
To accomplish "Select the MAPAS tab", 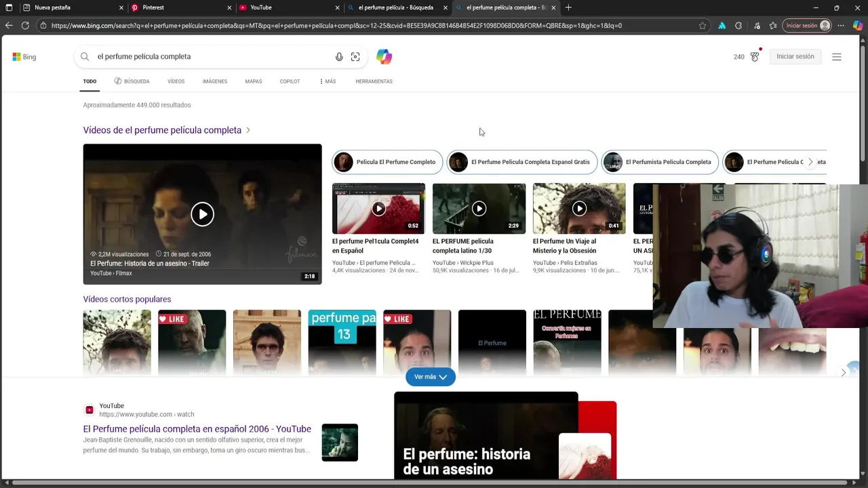I will (254, 81).
